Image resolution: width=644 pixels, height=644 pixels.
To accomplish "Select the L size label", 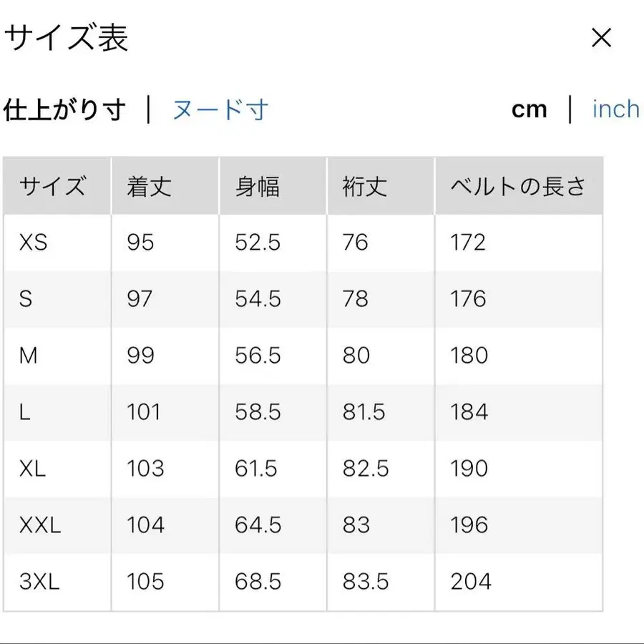I will pos(24,412).
